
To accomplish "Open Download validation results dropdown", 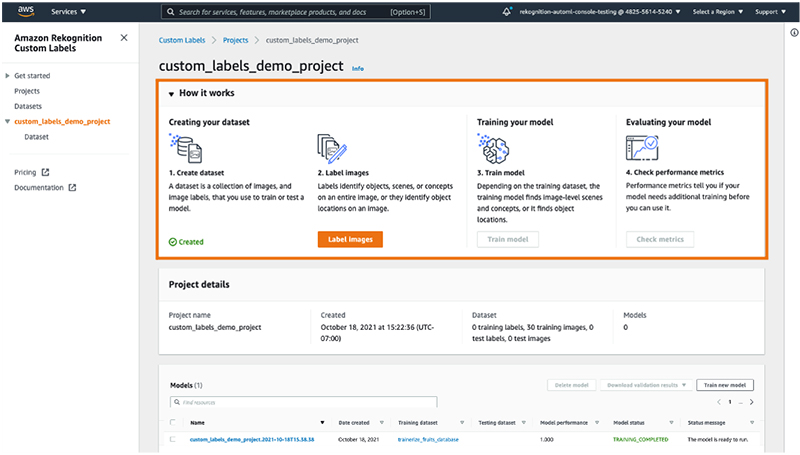I will click(x=646, y=385).
